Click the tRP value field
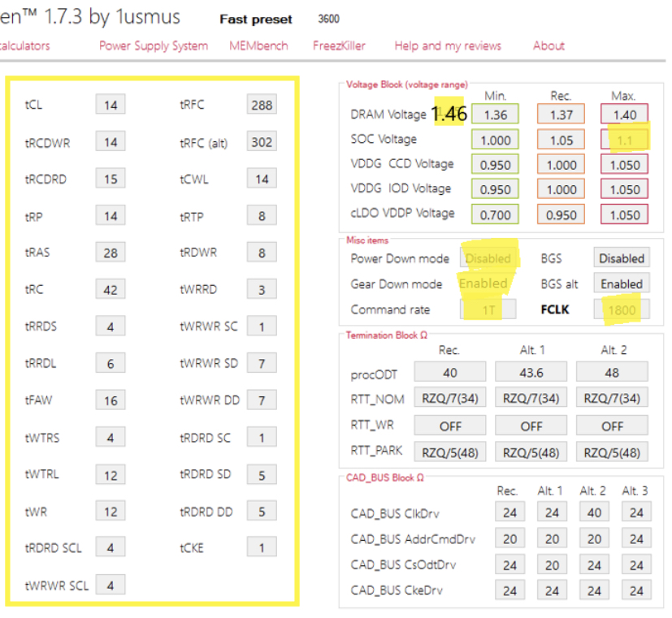This screenshot has width=672, height=618. [x=111, y=216]
